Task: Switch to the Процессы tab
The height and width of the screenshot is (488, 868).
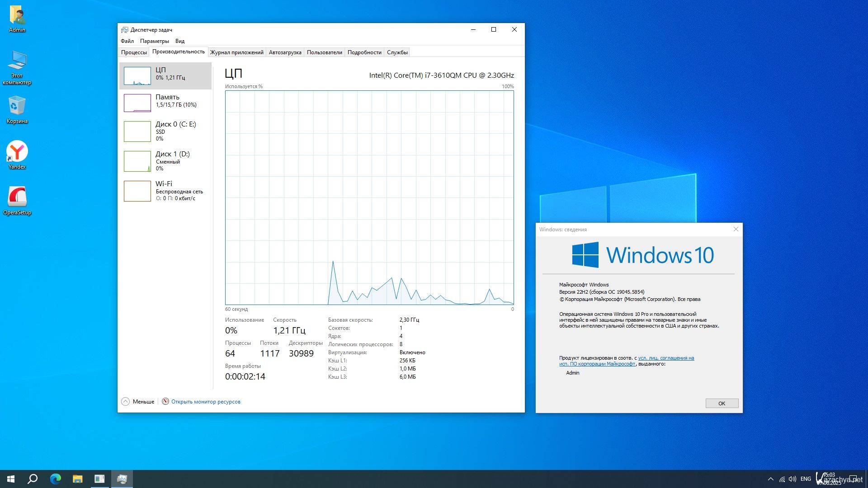Action: point(134,52)
